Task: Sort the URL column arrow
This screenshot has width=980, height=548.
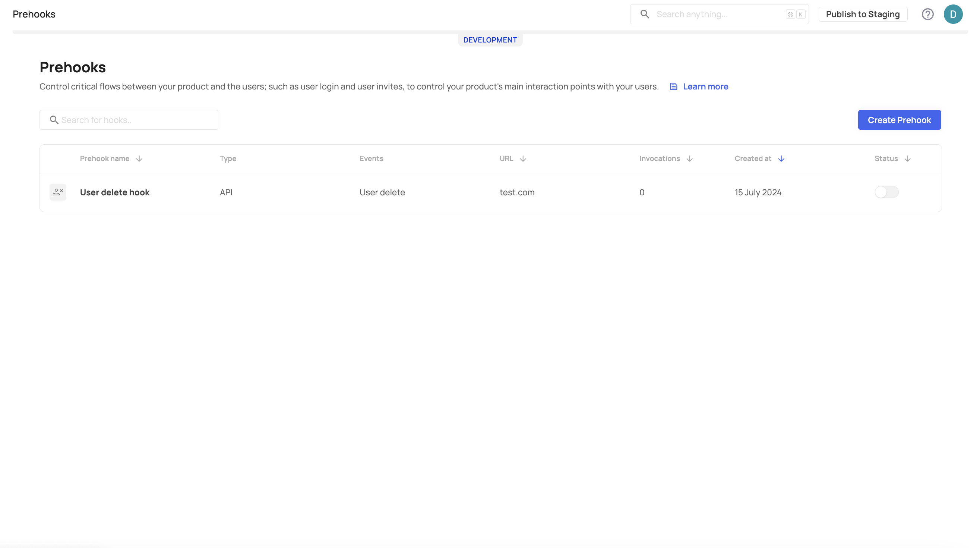Action: click(523, 159)
